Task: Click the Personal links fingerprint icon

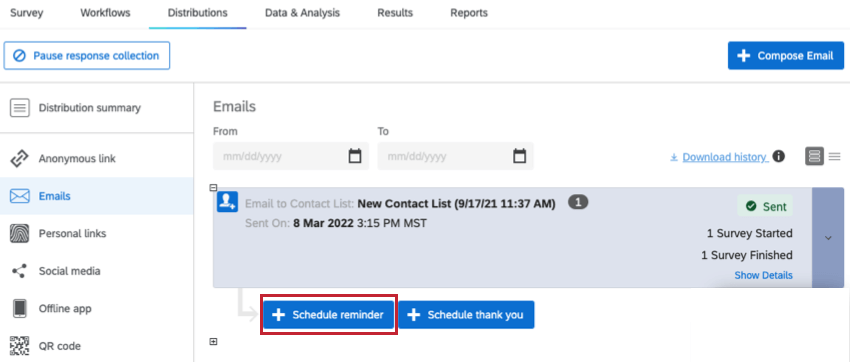Action: pos(20,234)
